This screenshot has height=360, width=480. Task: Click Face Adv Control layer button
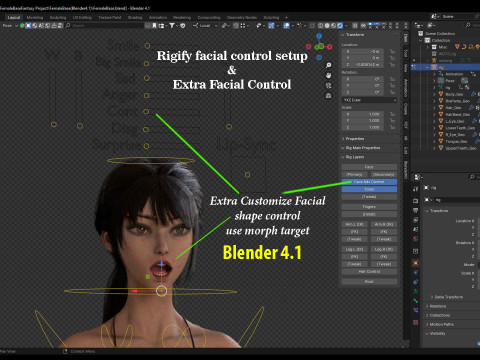pyautogui.click(x=369, y=182)
